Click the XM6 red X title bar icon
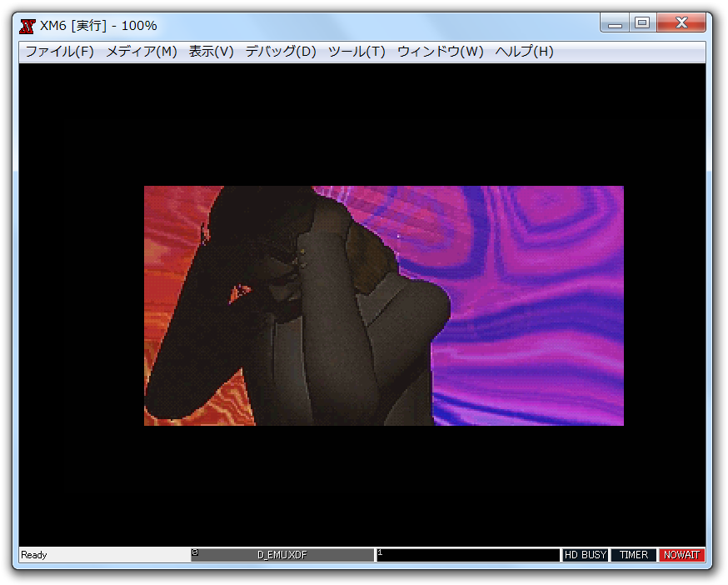Screen dimensions: 728x585 tap(27, 26)
